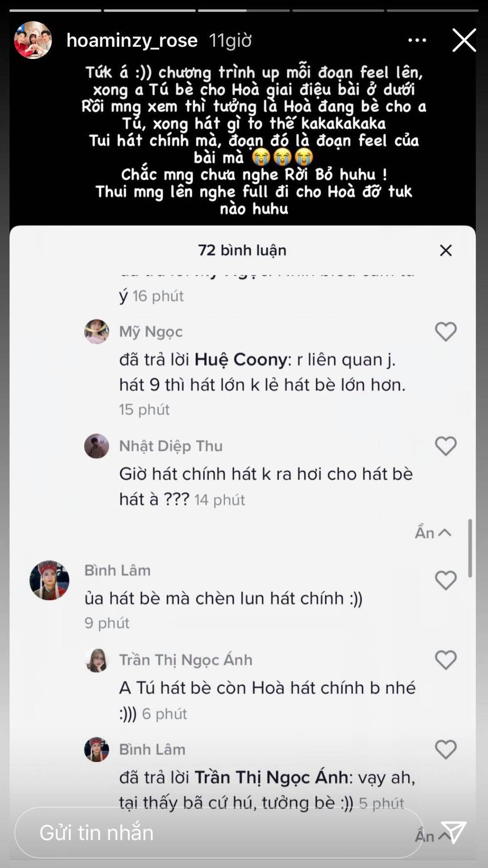Tap the story progress bar's first segment

(56, 10)
